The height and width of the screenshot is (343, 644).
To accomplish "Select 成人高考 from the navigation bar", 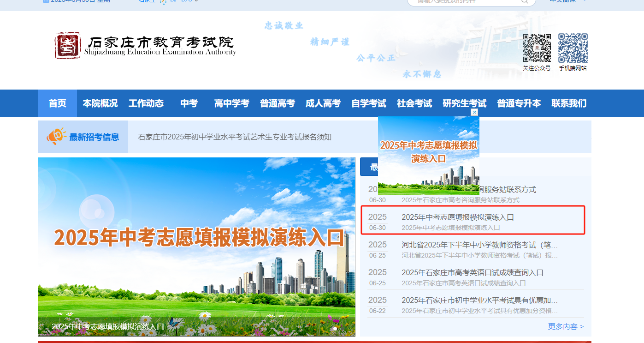I will point(323,103).
